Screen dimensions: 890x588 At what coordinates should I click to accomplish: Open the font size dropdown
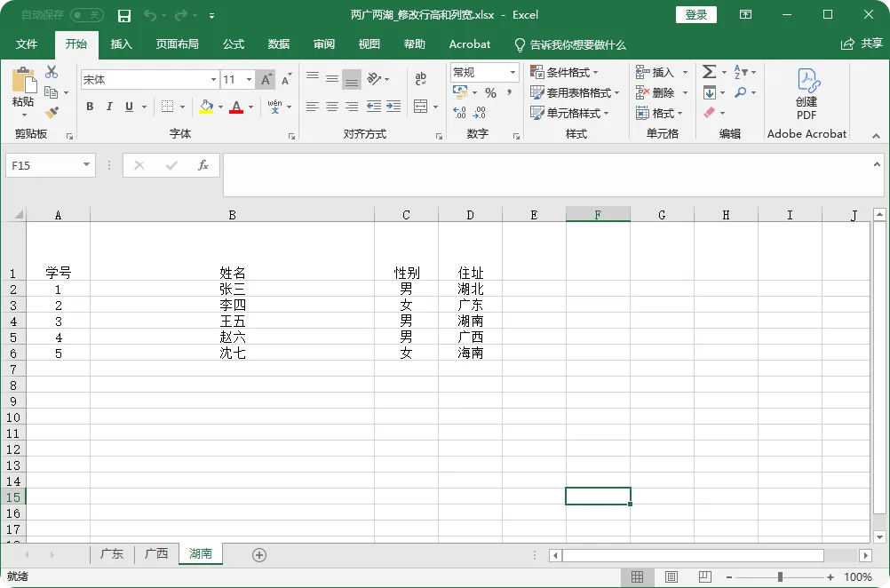(x=249, y=79)
